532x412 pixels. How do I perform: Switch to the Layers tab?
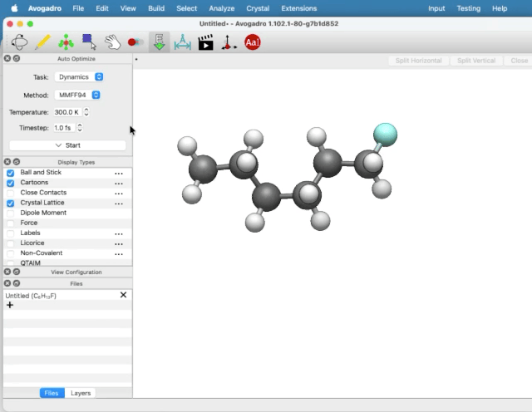pos(81,393)
